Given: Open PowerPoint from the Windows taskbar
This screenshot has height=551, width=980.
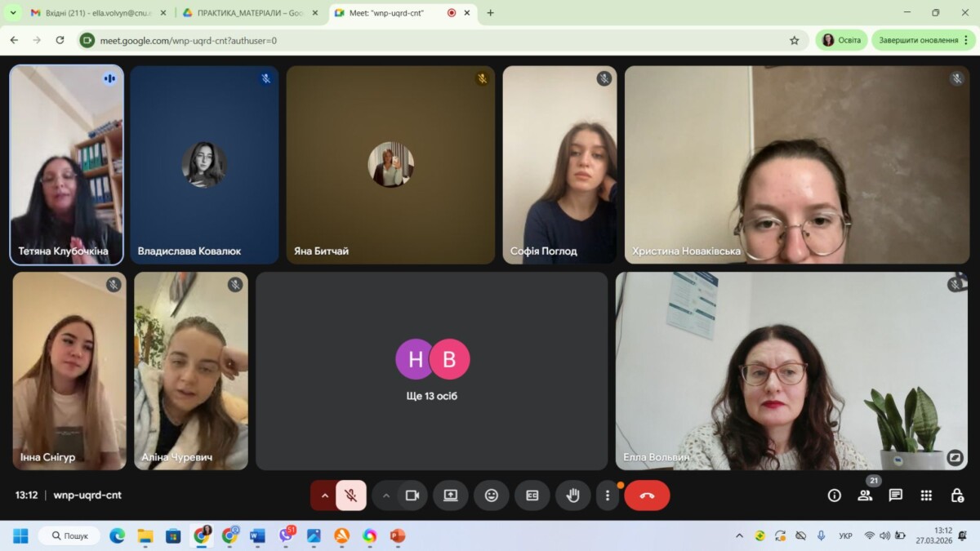Looking at the screenshot, I should pyautogui.click(x=398, y=536).
